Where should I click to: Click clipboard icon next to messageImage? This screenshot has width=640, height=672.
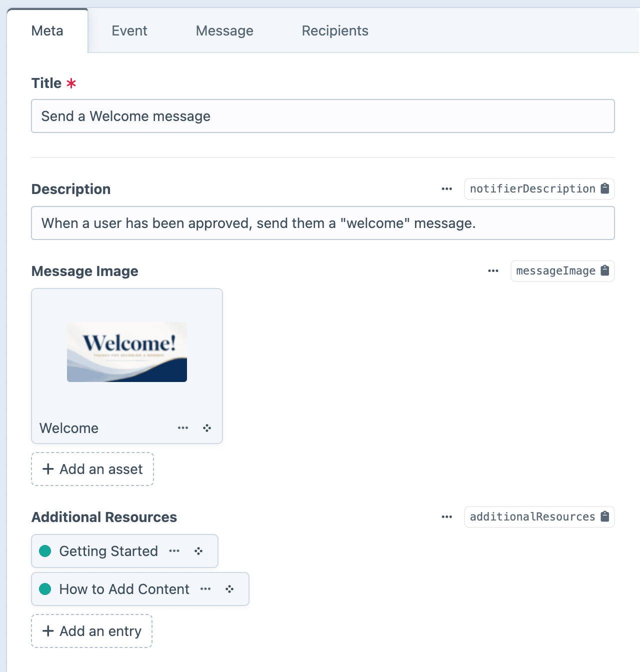(x=605, y=270)
